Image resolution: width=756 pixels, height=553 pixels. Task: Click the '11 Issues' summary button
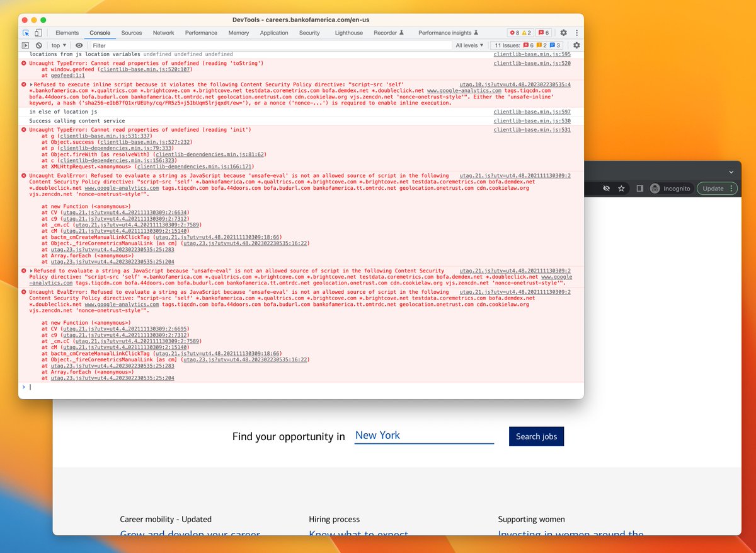[x=528, y=45]
